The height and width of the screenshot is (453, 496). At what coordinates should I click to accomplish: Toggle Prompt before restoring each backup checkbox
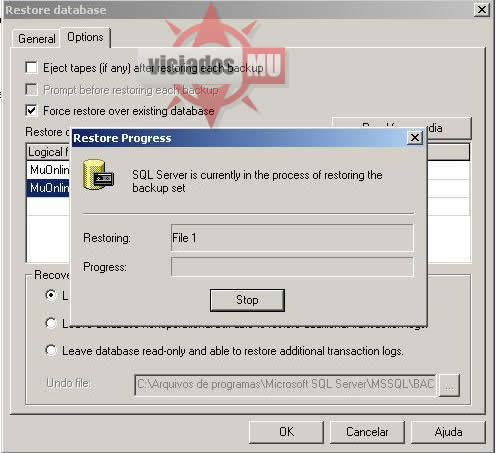coord(31,89)
